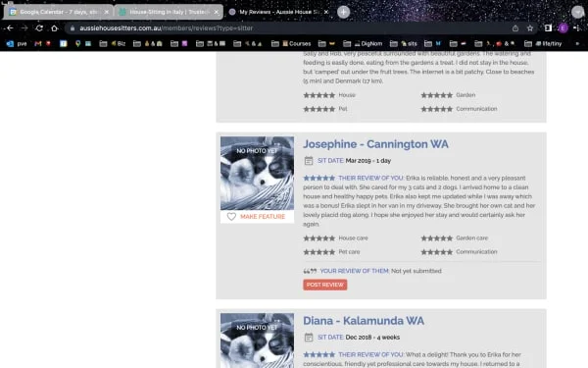Switch to House Sitting in Italy tab

coord(168,12)
